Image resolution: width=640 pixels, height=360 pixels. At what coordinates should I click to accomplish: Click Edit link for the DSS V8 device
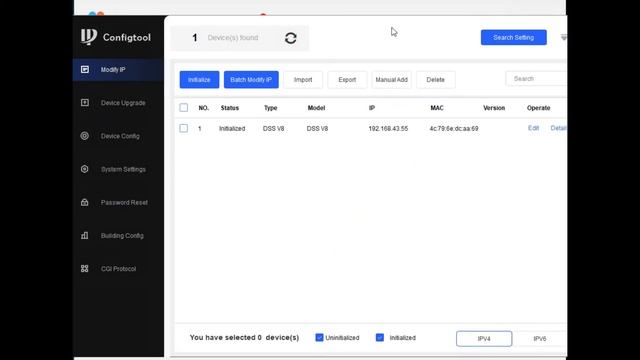click(x=533, y=128)
